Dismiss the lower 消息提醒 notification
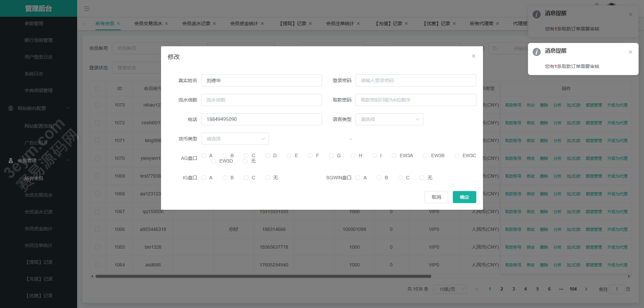644x308 pixels. pyautogui.click(x=630, y=52)
